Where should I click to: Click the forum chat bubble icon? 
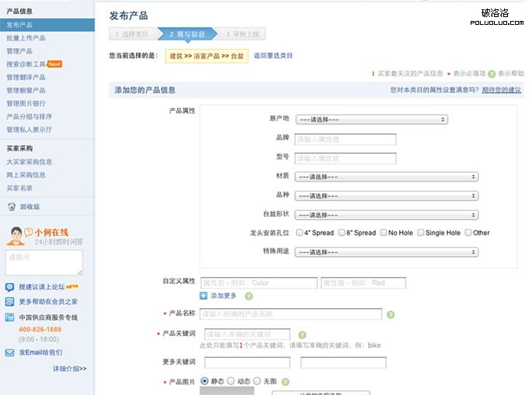[x=9, y=286]
